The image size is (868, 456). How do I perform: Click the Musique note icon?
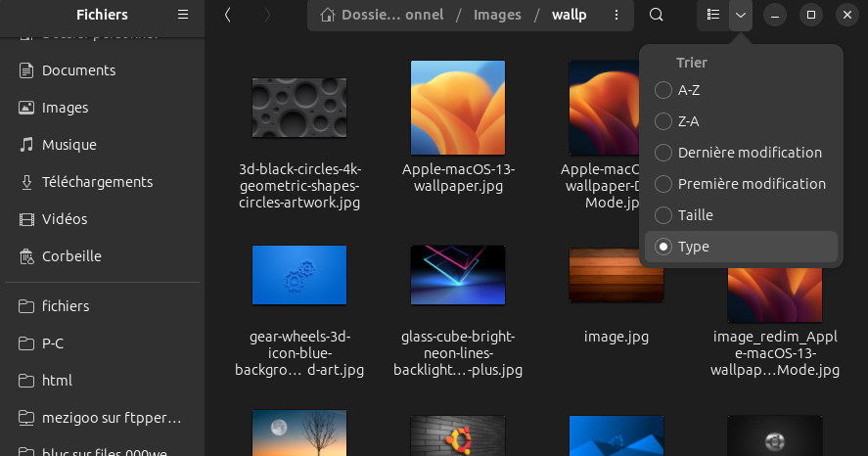tap(26, 145)
